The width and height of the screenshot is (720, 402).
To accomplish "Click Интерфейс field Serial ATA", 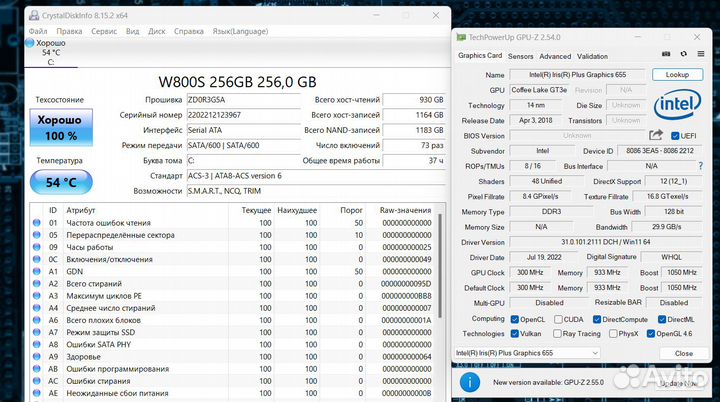I will click(x=243, y=130).
